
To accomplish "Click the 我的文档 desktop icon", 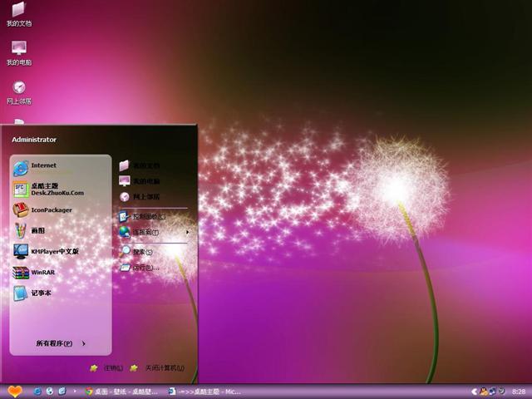I will [x=18, y=14].
